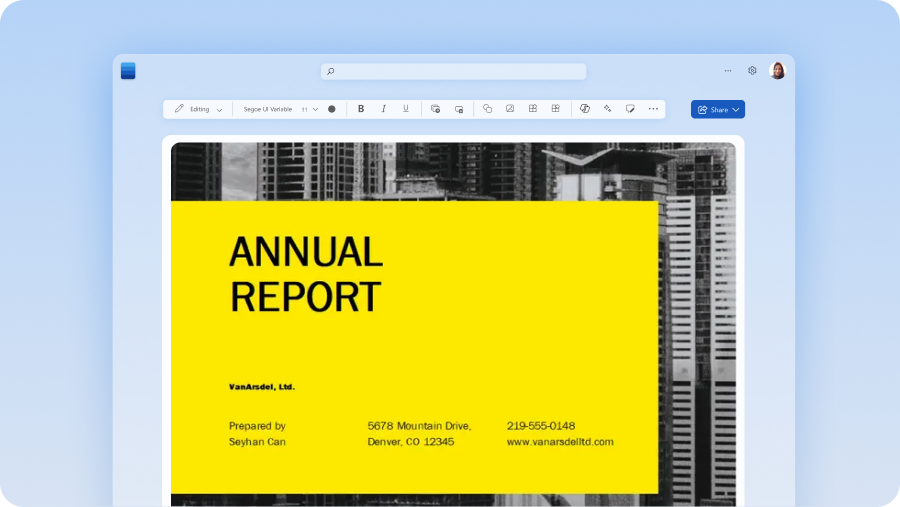Click the VanArsdel, Ltd. company name

click(x=262, y=387)
